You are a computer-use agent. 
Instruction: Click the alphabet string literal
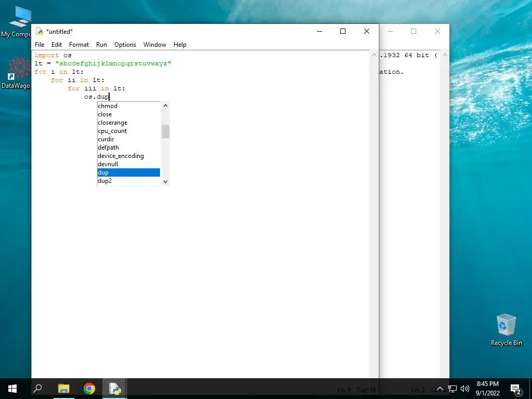tap(113, 63)
